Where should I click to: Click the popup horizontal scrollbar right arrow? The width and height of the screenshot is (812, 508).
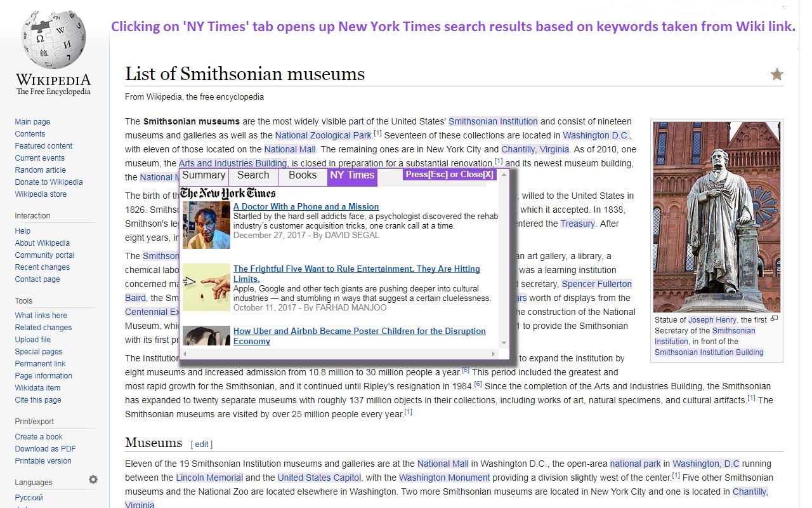[x=494, y=354]
